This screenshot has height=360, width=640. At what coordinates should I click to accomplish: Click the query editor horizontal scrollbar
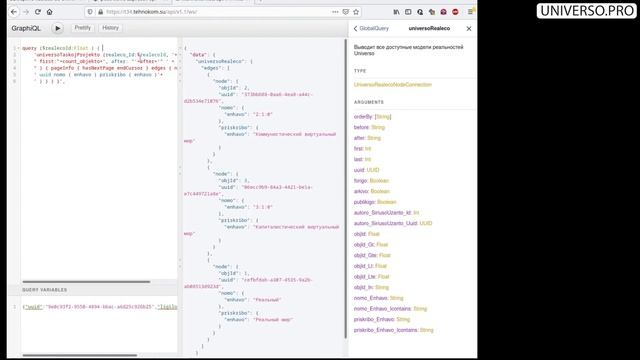(x=86, y=282)
